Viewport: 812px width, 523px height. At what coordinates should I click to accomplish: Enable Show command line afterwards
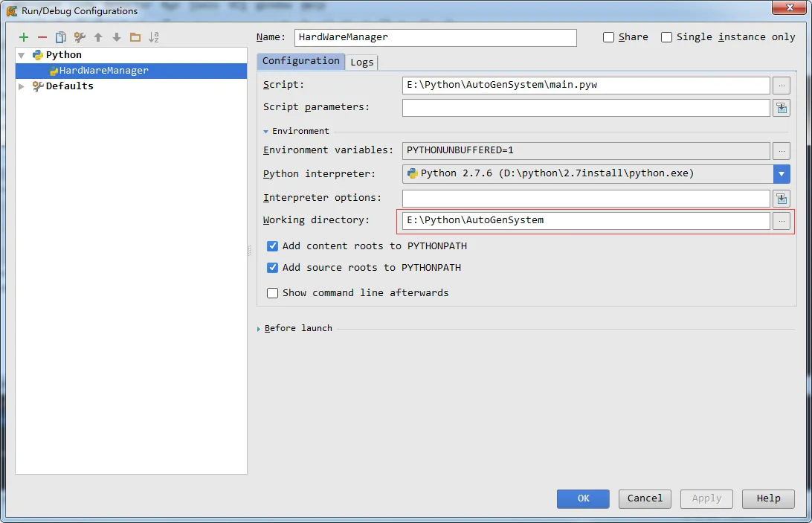point(273,293)
